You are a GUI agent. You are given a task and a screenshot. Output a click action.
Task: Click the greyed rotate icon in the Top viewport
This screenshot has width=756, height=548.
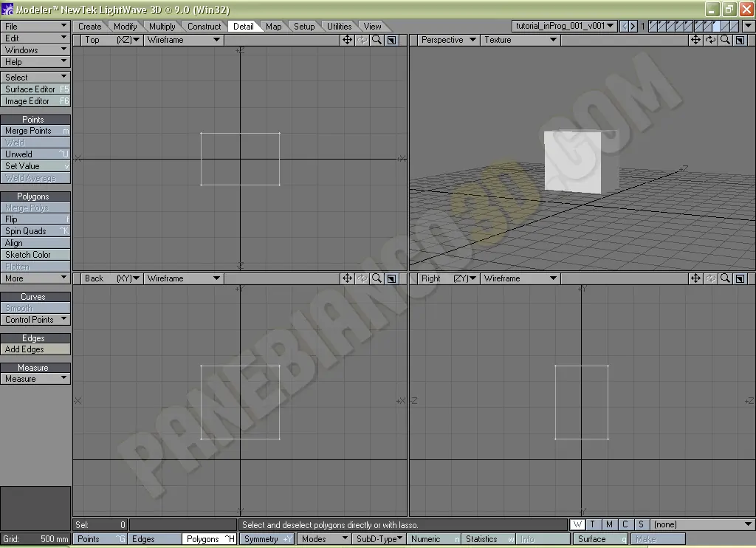tap(362, 40)
